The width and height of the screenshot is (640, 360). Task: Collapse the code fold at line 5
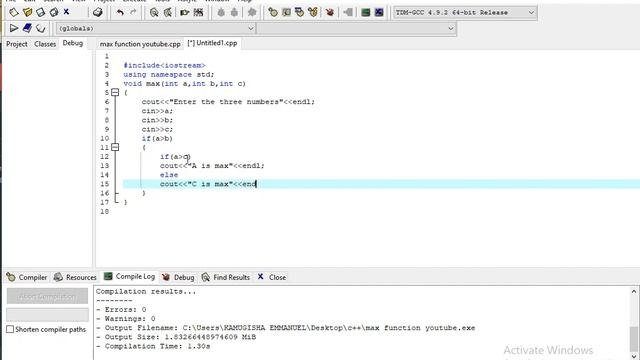pos(115,93)
